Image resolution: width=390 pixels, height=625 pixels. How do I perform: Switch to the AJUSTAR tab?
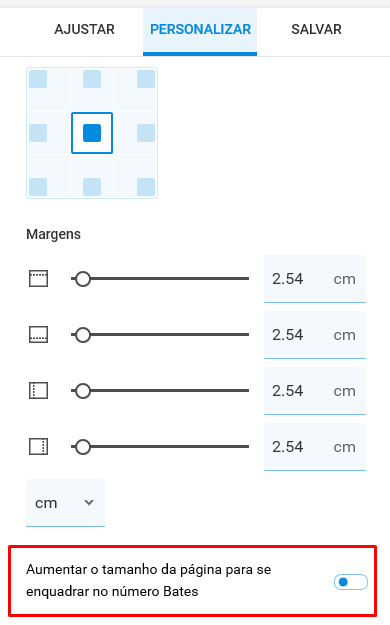click(85, 29)
